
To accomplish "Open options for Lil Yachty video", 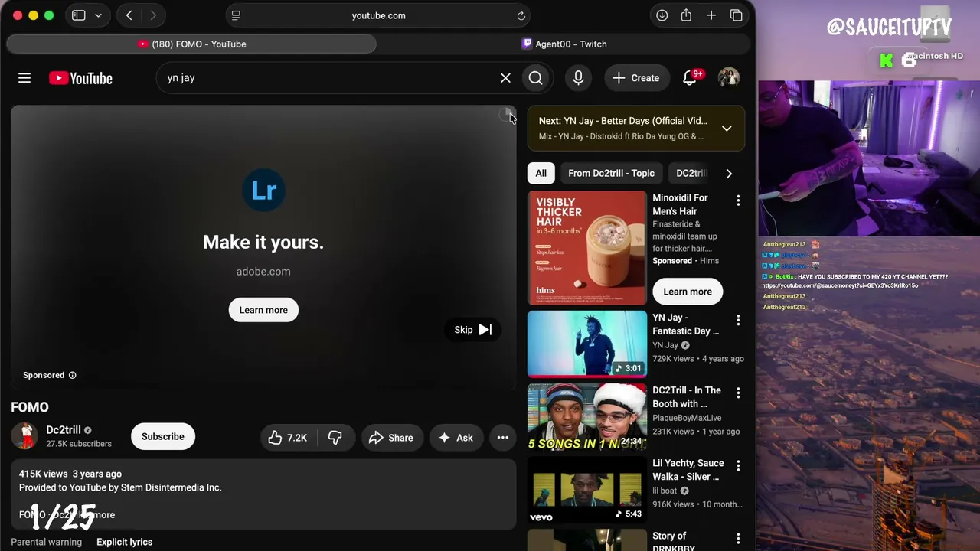I will tap(738, 465).
